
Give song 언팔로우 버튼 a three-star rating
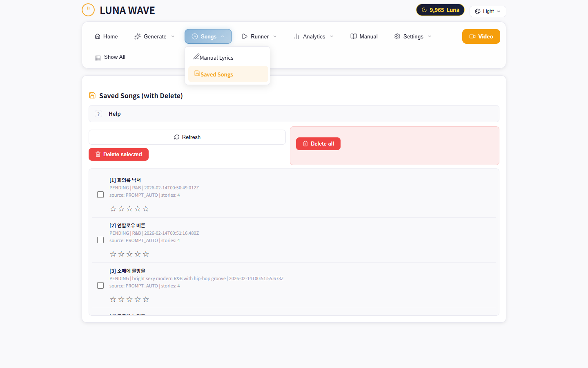click(x=129, y=254)
